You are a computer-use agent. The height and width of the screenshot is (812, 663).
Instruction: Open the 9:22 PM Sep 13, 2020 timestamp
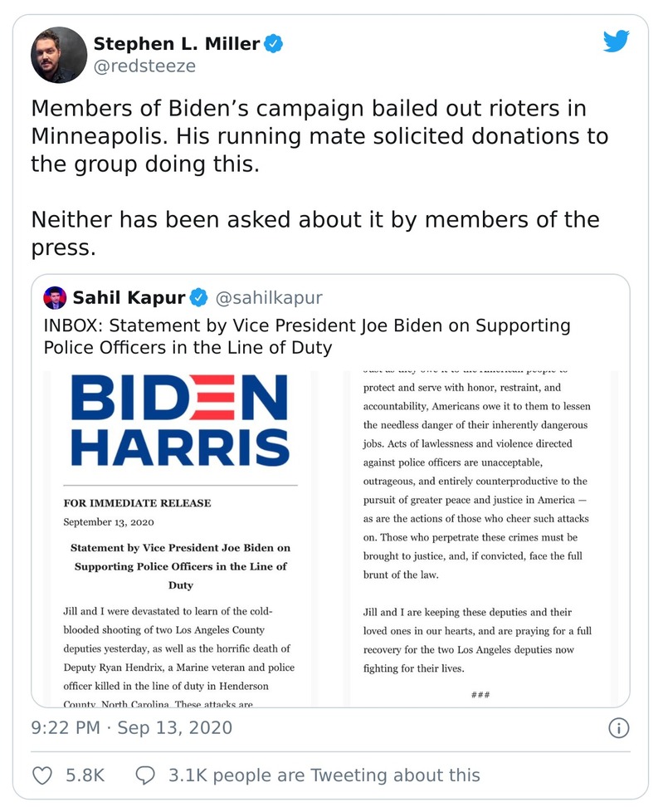click(132, 729)
